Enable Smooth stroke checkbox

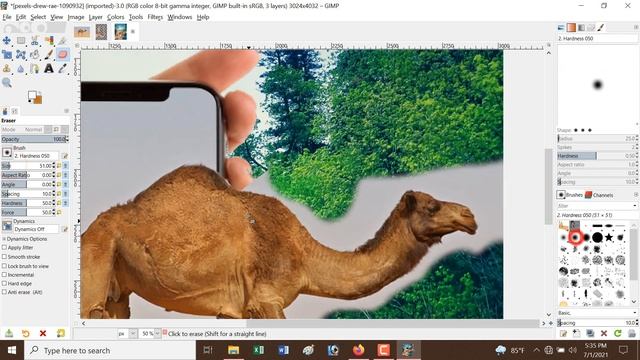(4, 257)
